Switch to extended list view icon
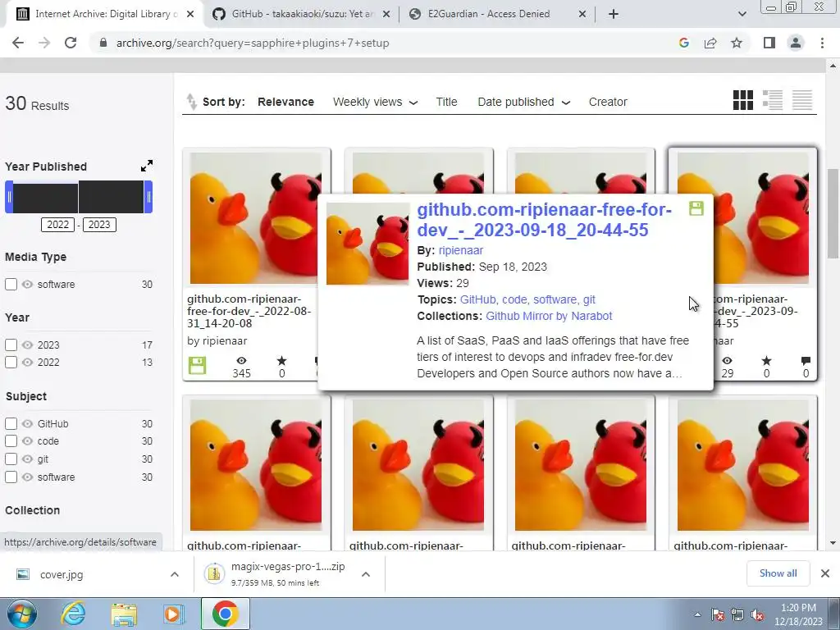The height and width of the screenshot is (630, 840). (773, 100)
